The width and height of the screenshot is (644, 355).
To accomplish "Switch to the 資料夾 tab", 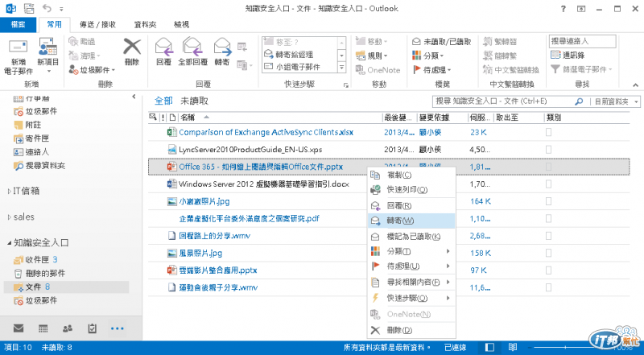I will [x=146, y=25].
